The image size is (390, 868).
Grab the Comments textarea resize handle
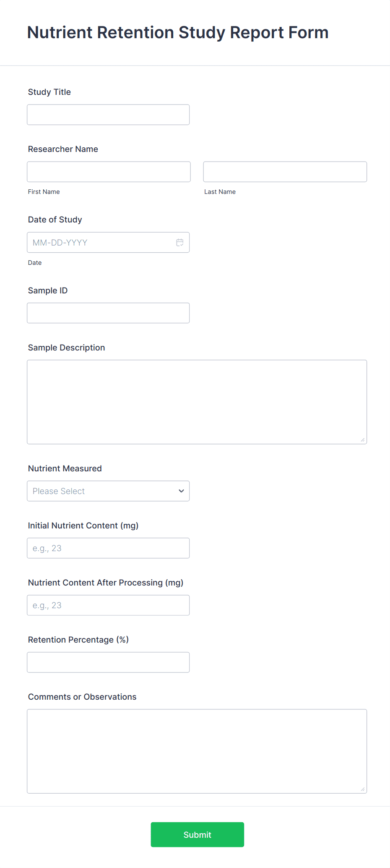coord(363,789)
